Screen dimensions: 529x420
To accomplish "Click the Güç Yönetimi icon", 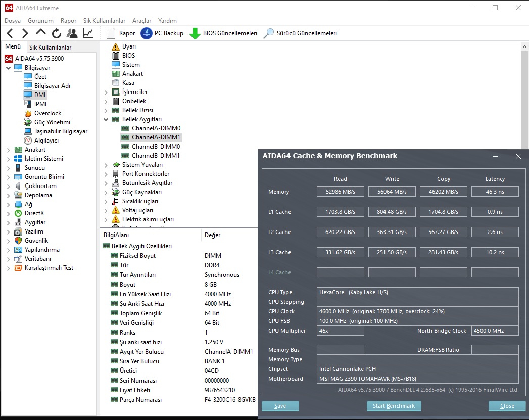I will (x=28, y=122).
